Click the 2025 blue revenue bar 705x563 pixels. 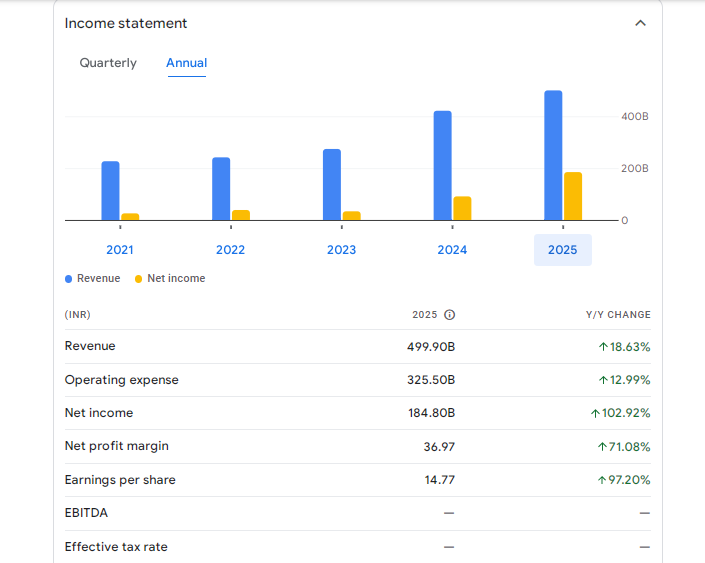point(553,155)
